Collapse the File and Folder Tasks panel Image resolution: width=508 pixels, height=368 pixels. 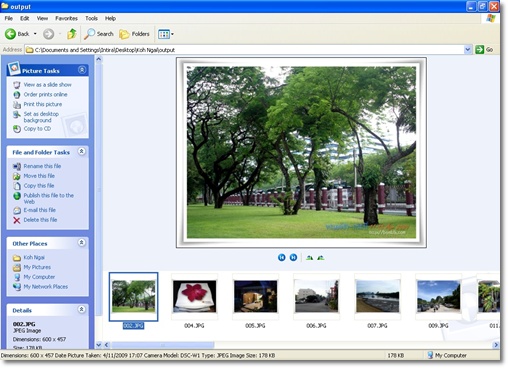coord(81,151)
